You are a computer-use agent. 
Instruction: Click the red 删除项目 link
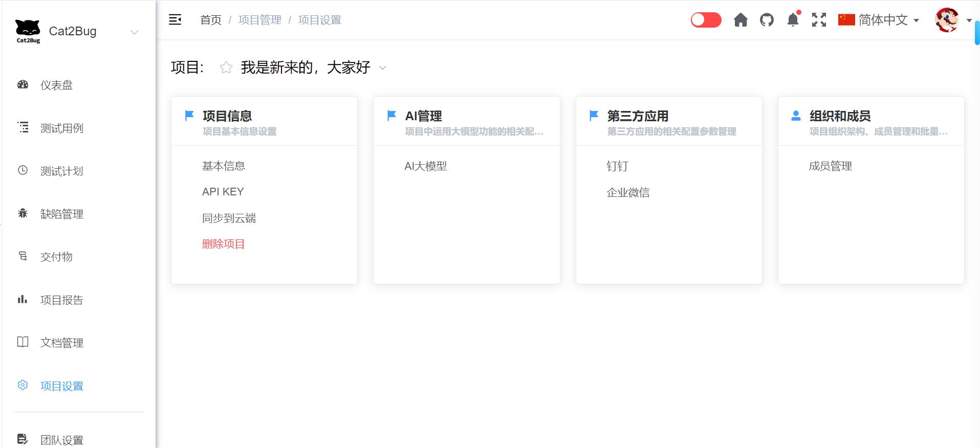tap(224, 243)
